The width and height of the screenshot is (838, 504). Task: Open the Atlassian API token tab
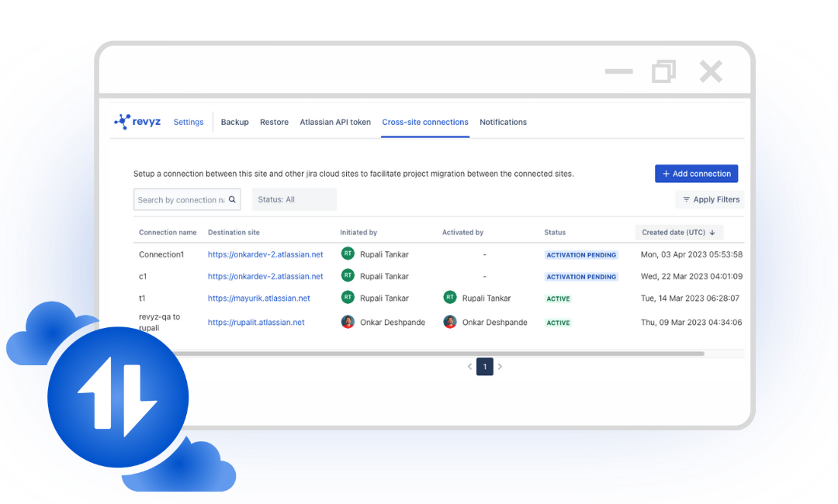point(335,122)
